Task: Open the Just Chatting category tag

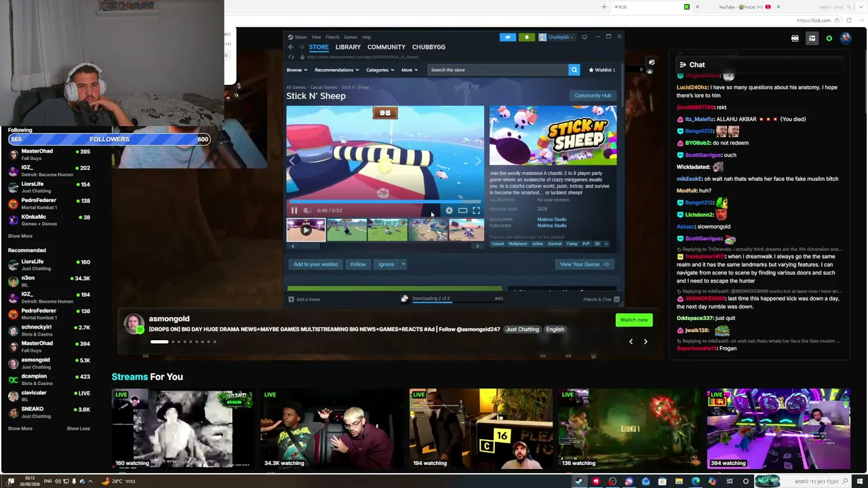Action: click(522, 329)
